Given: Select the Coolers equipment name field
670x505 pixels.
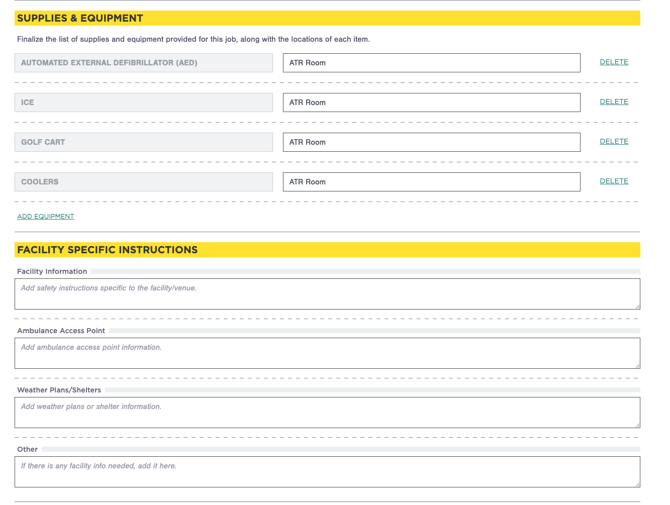Looking at the screenshot, I should point(143,182).
